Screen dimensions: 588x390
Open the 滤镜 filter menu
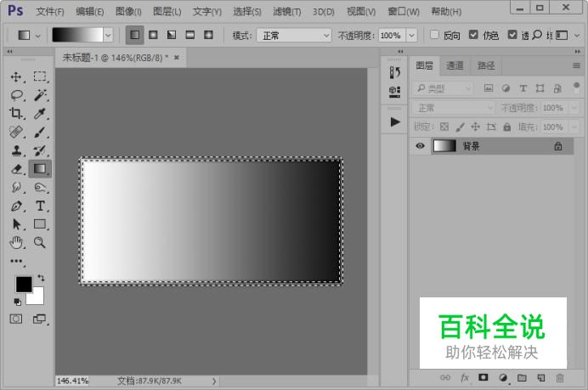click(x=287, y=12)
